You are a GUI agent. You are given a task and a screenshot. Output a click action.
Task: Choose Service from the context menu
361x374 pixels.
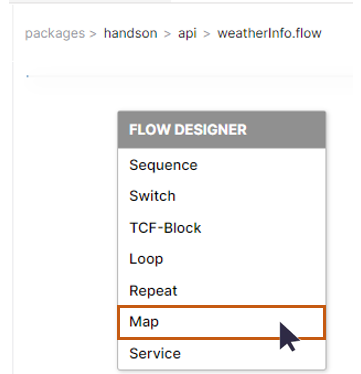pyautogui.click(x=222, y=354)
